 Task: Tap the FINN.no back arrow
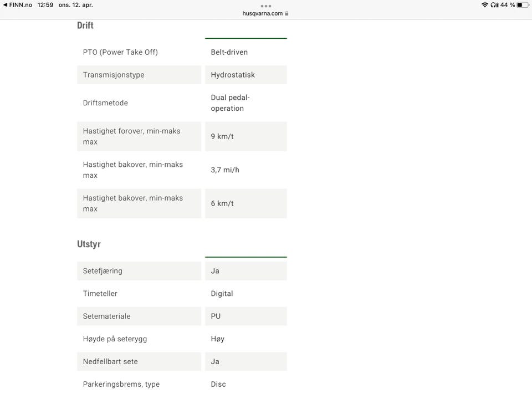click(x=5, y=5)
